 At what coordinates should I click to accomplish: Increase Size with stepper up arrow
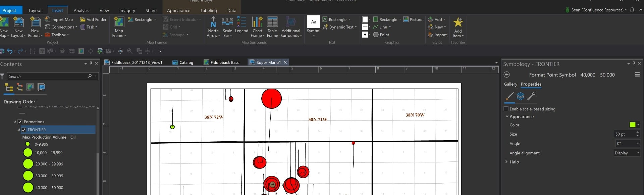[x=638, y=132]
